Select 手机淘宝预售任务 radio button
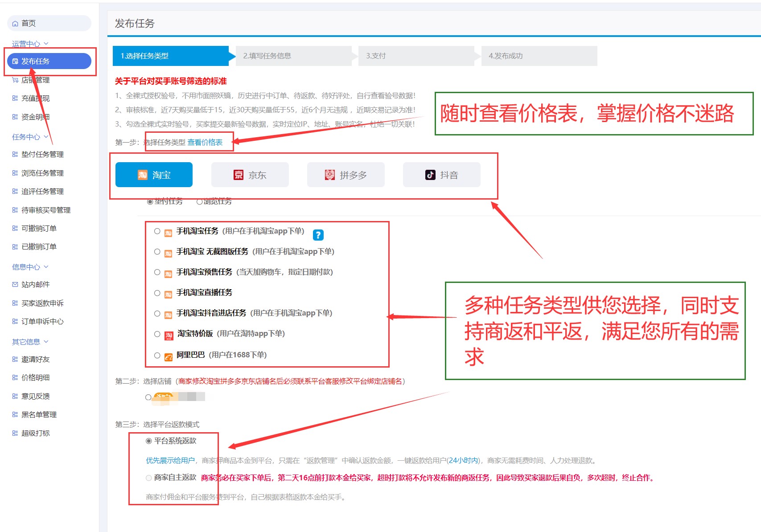Image resolution: width=761 pixels, height=532 pixels. click(x=157, y=272)
